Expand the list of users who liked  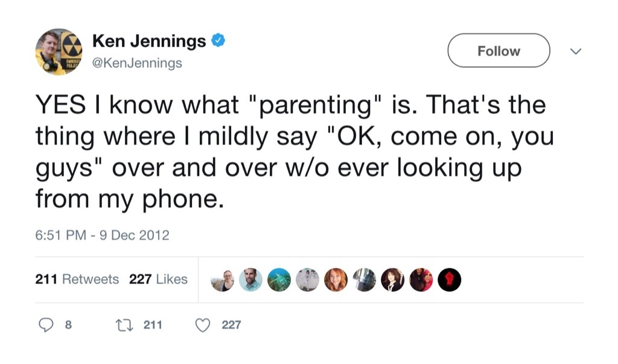(335, 279)
